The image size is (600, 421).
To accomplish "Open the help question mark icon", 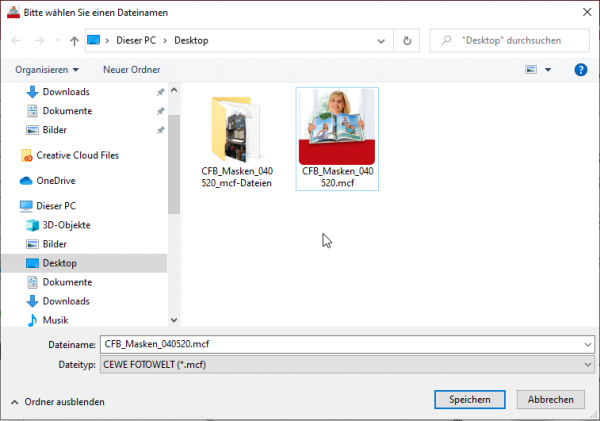I will [x=580, y=70].
